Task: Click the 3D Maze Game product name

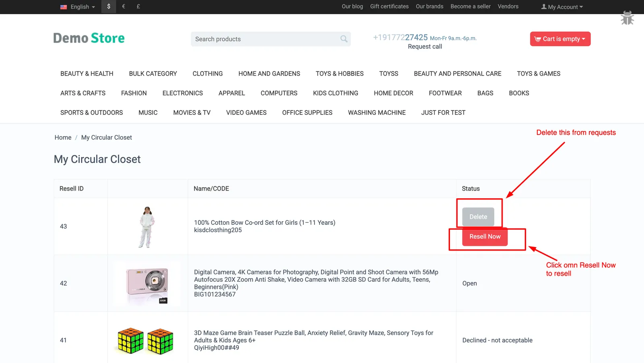Action: coord(314,336)
